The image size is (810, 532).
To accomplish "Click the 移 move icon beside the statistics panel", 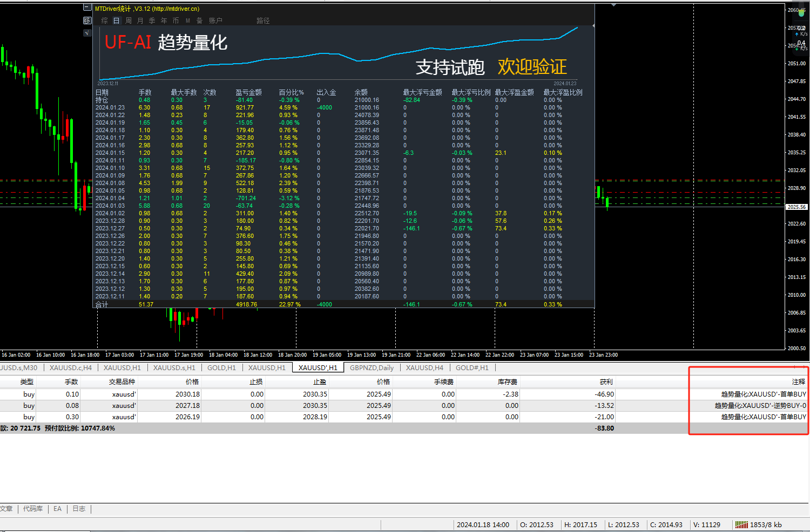I will tap(87, 21).
